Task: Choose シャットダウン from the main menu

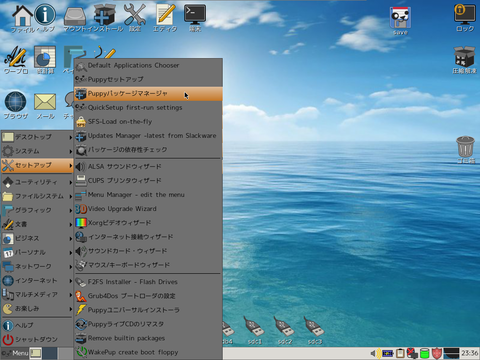Action: pyautogui.click(x=37, y=339)
